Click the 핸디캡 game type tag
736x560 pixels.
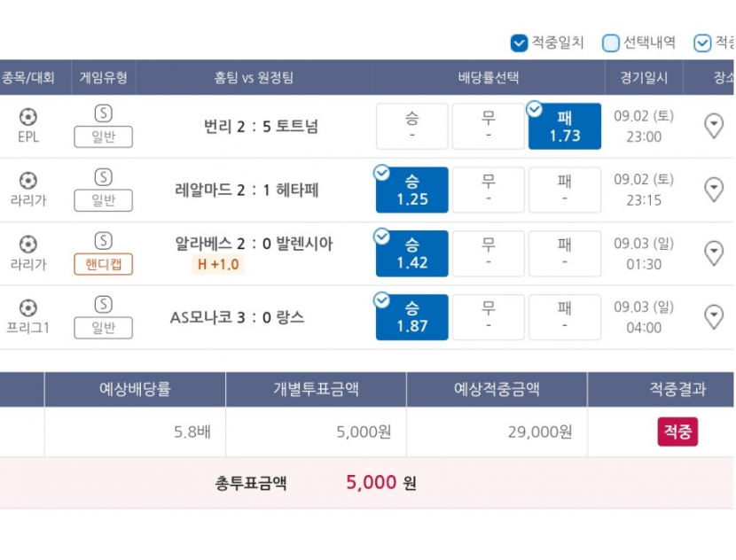click(103, 264)
